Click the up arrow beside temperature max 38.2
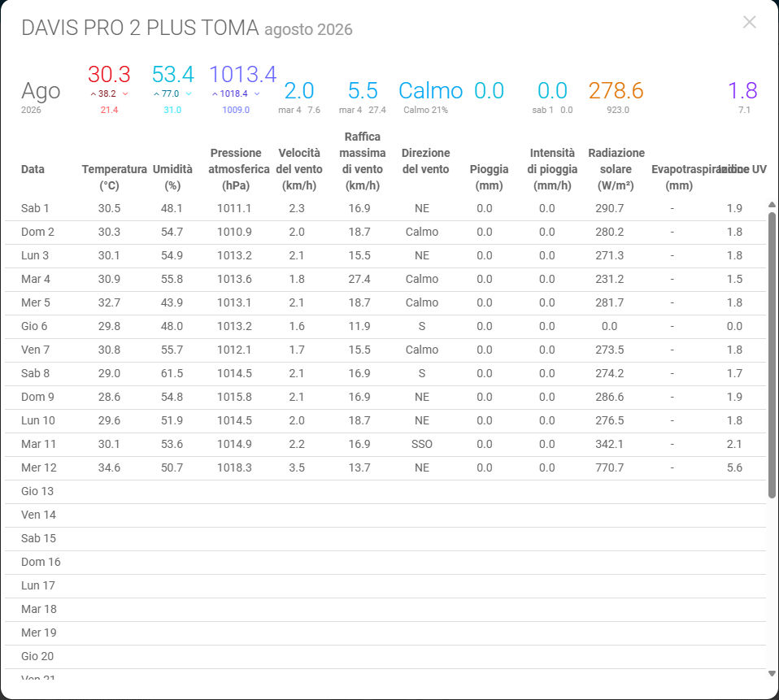Viewport: 779px width, 700px height. click(x=94, y=93)
